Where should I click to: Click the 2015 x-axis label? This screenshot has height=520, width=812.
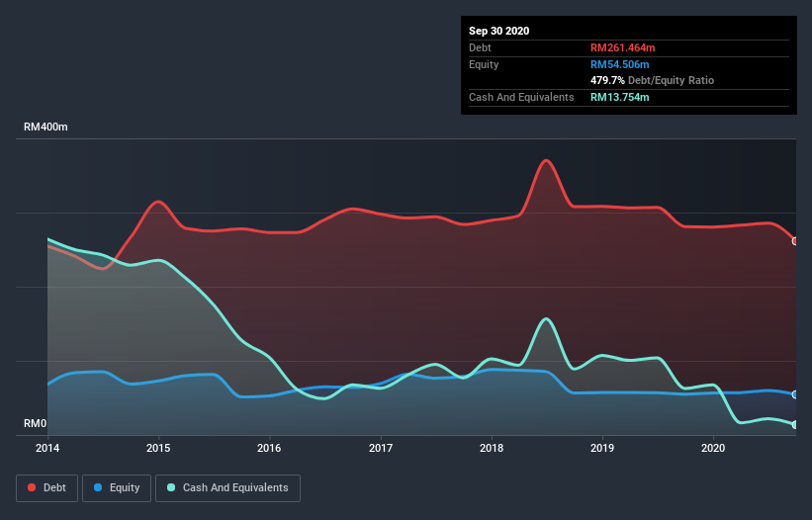click(158, 448)
